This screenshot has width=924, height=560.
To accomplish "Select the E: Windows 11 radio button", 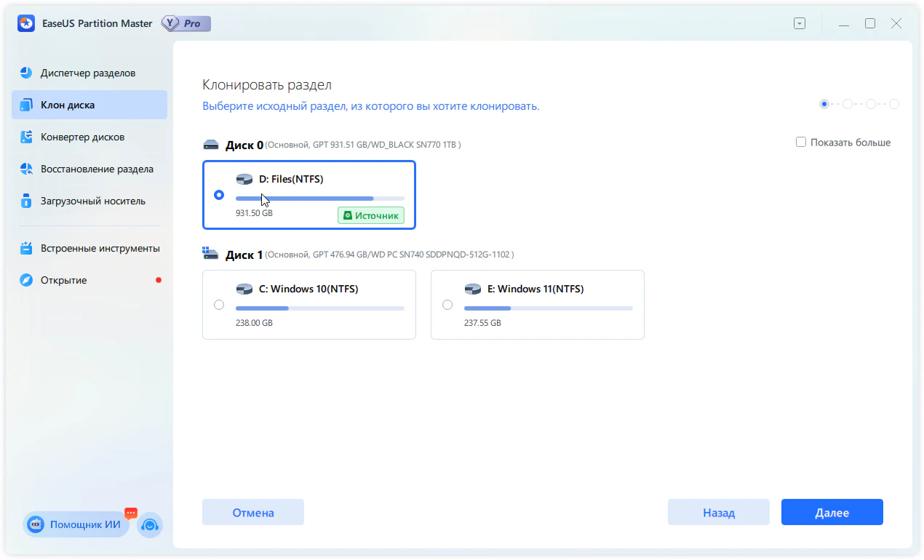I will (447, 305).
